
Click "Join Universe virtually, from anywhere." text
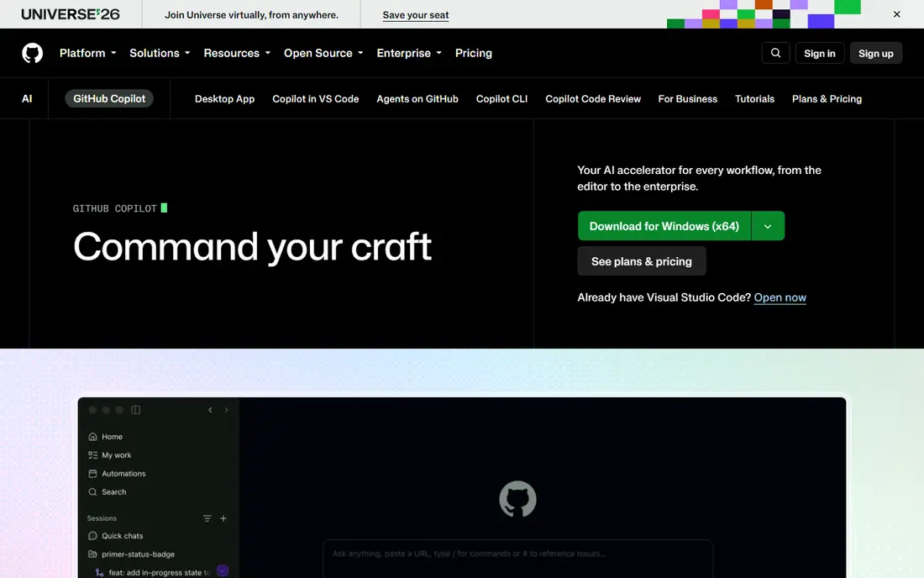[x=252, y=15]
